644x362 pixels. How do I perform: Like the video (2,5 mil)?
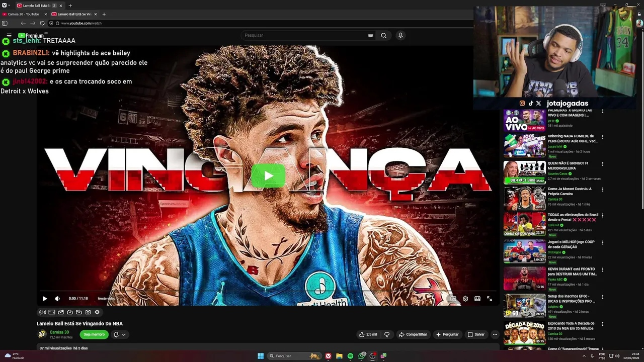click(x=368, y=334)
